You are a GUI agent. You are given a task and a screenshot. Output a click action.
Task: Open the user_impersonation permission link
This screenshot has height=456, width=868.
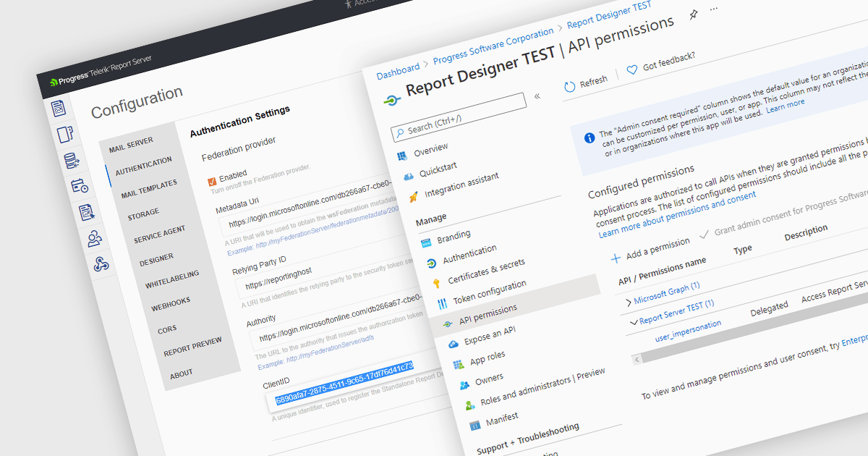pyautogui.click(x=688, y=330)
